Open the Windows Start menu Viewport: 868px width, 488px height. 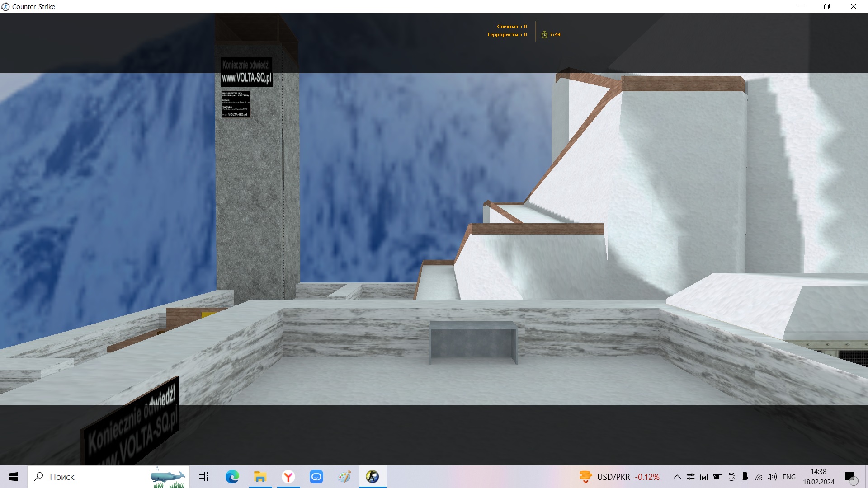(x=14, y=477)
